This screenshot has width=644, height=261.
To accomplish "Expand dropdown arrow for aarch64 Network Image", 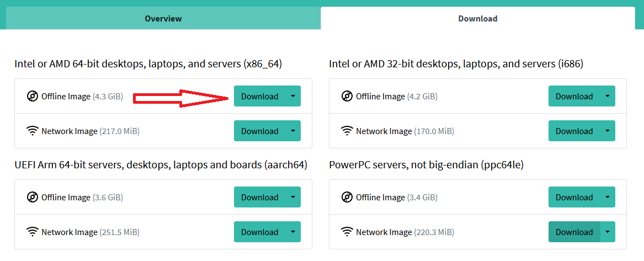I will point(293,232).
